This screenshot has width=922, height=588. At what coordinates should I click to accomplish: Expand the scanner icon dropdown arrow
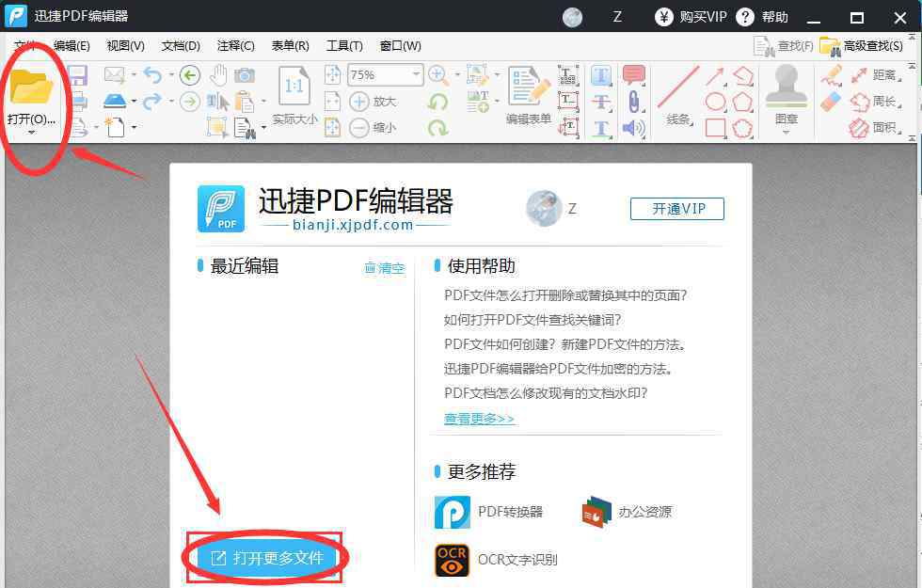click(x=134, y=102)
